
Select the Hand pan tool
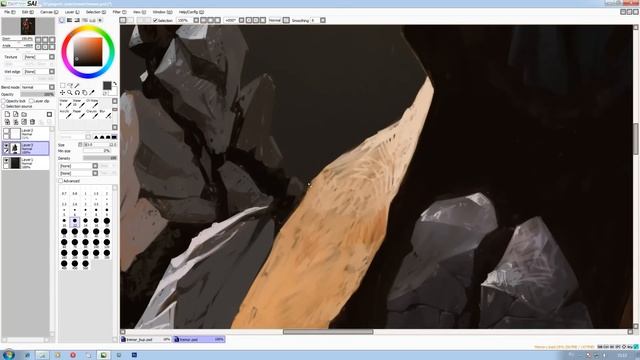point(84,93)
